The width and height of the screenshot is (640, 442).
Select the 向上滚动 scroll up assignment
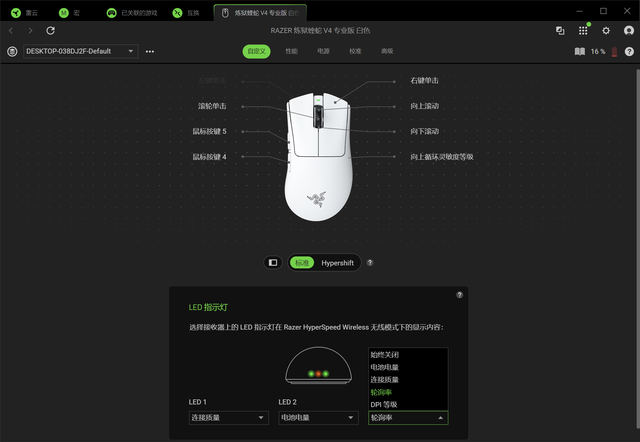(424, 106)
